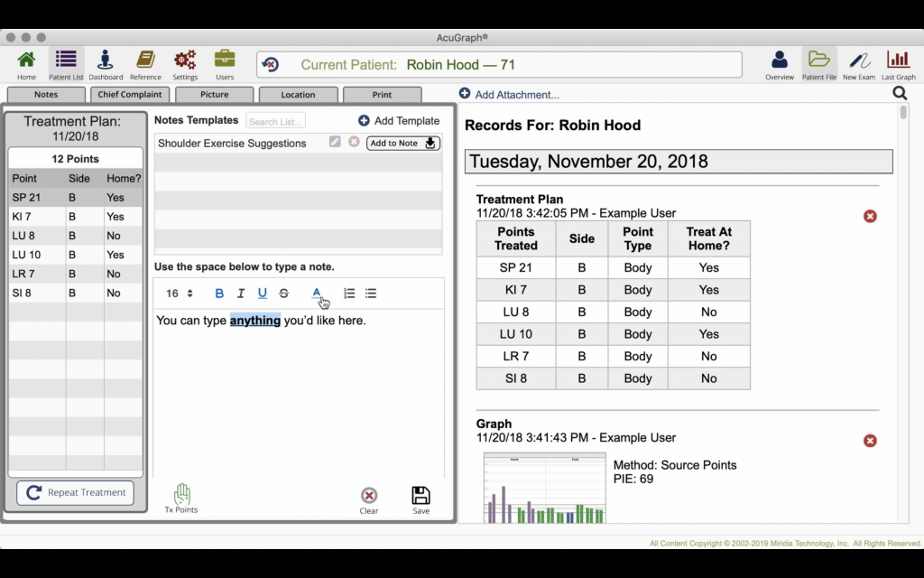924x578 pixels.
Task: Insert a numbered list
Action: click(349, 294)
